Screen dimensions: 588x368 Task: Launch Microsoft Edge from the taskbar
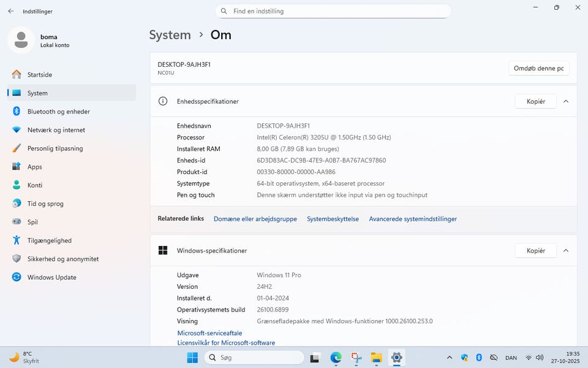(336, 358)
